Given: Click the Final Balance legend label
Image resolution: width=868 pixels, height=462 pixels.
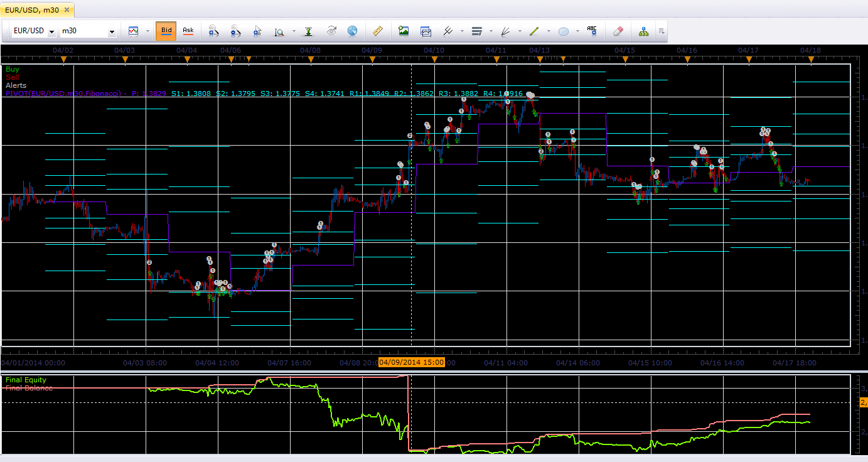Looking at the screenshot, I should tap(29, 388).
